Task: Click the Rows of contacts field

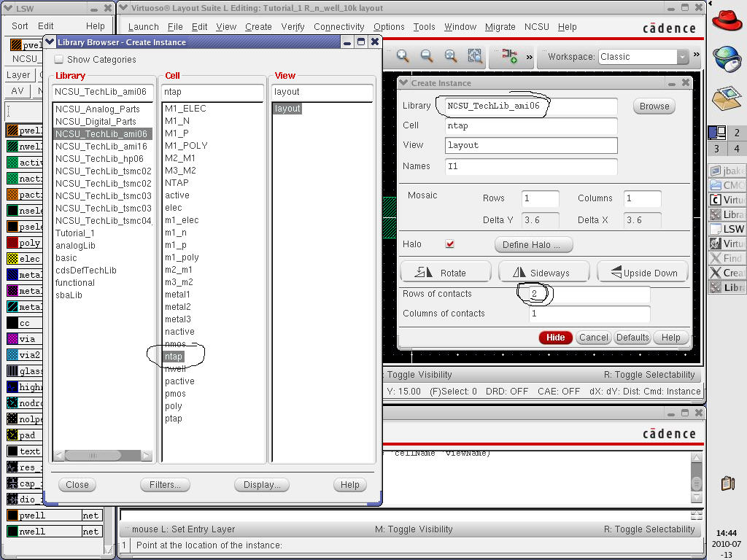Action: [589, 294]
